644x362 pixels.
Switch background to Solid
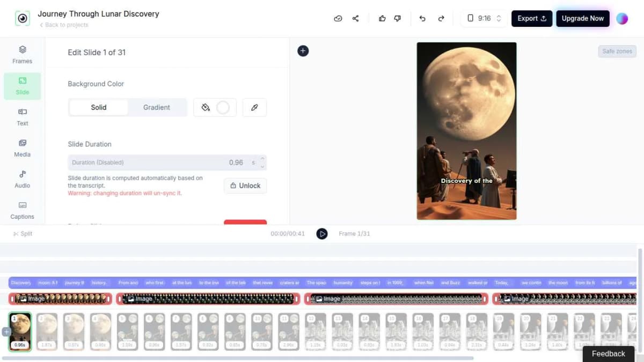tap(99, 107)
